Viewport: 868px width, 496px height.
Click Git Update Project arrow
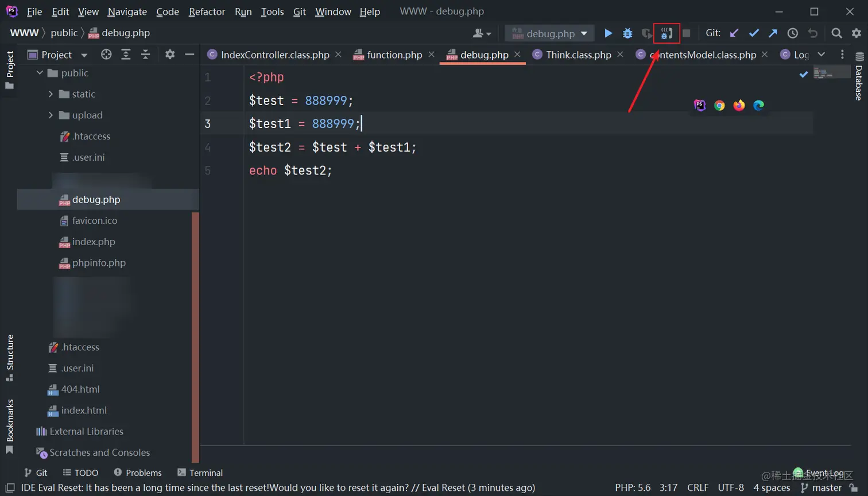tap(734, 33)
